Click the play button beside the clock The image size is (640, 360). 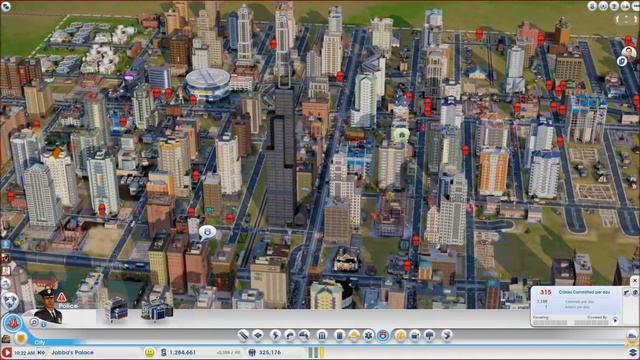pos(6,352)
